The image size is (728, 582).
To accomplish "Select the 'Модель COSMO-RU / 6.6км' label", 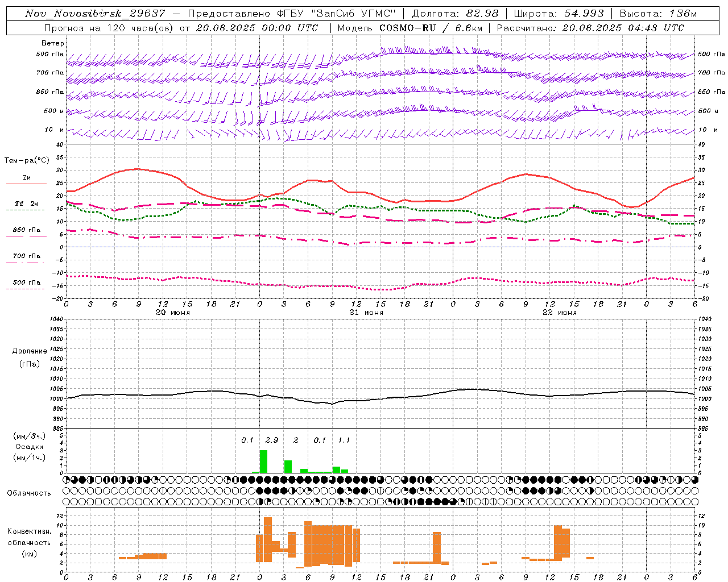I will click(409, 28).
